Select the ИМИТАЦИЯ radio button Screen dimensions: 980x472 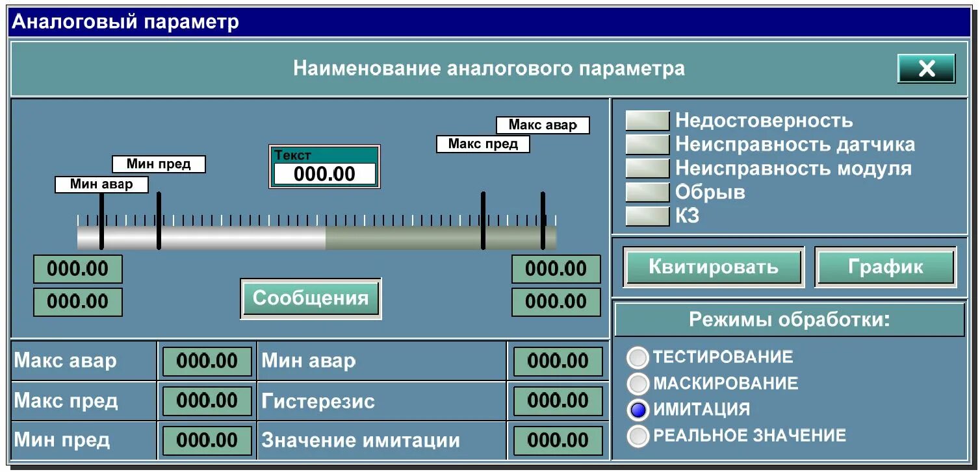(638, 410)
